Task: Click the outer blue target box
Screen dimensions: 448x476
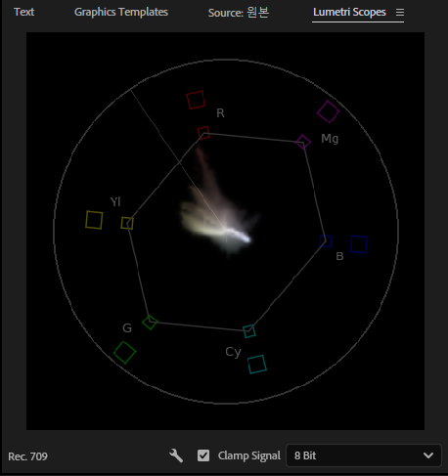Action: pyautogui.click(x=359, y=244)
